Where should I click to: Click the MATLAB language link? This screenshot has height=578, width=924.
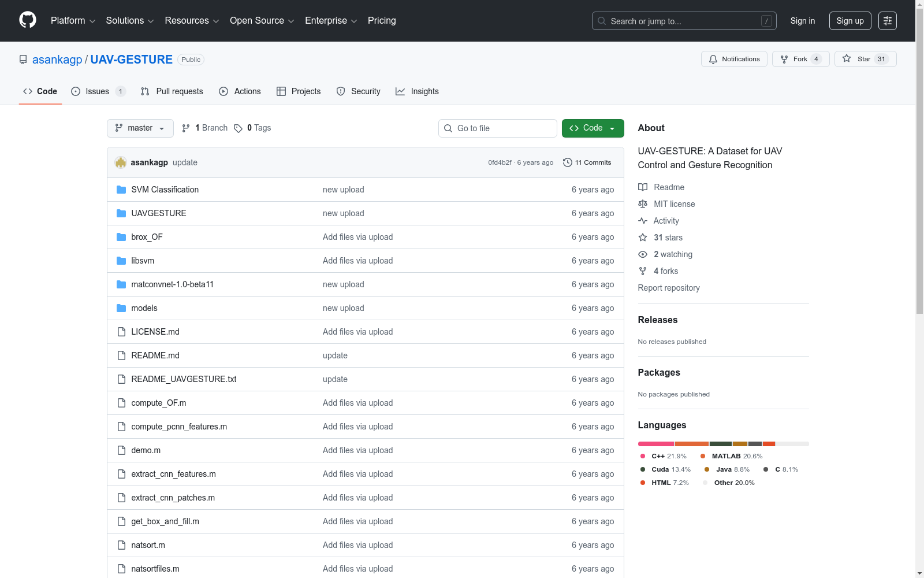[x=732, y=456]
